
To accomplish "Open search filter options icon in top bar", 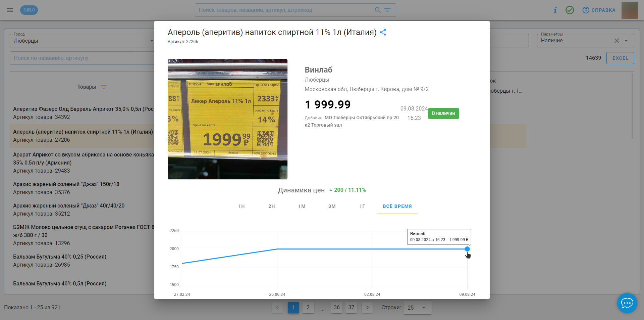I will (387, 10).
